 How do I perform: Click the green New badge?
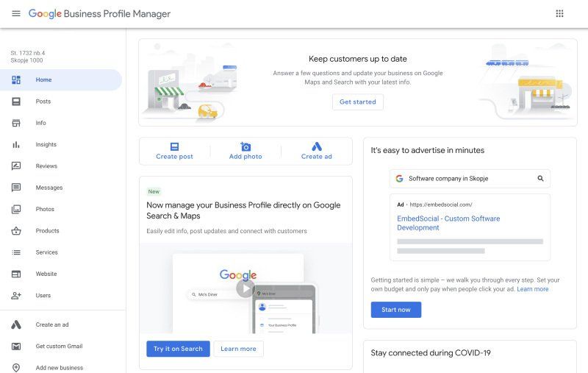[x=154, y=191]
